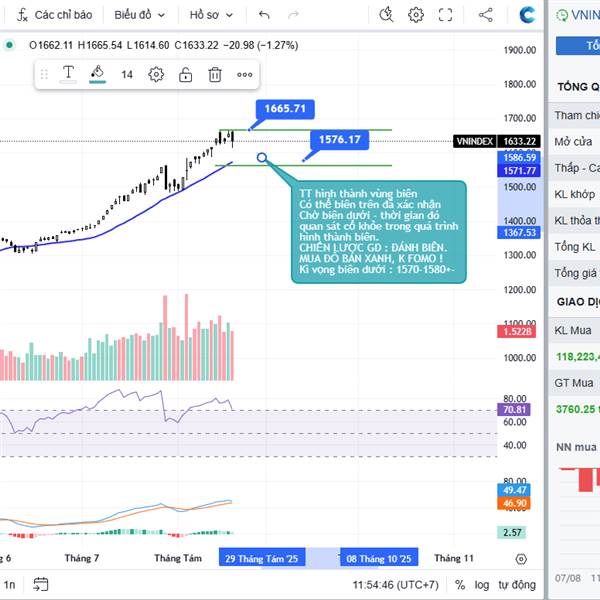Image resolution: width=600 pixels, height=600 pixels.
Task: Open chart settings gear in top toolbar
Action: click(416, 15)
